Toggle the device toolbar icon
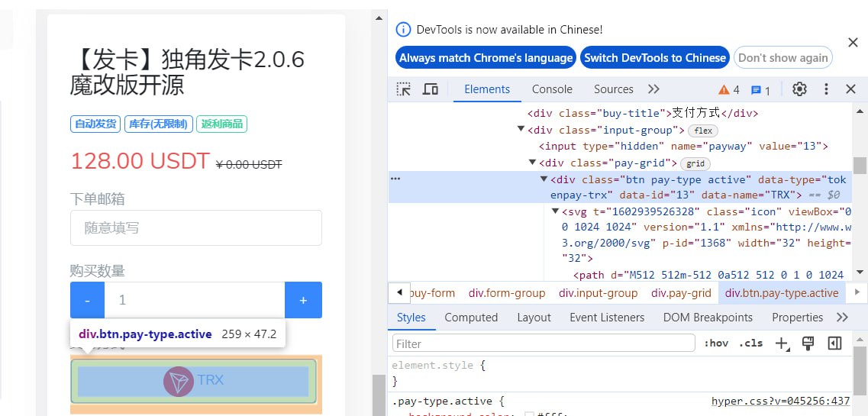Screen dimensions: 868x416 [431, 89]
